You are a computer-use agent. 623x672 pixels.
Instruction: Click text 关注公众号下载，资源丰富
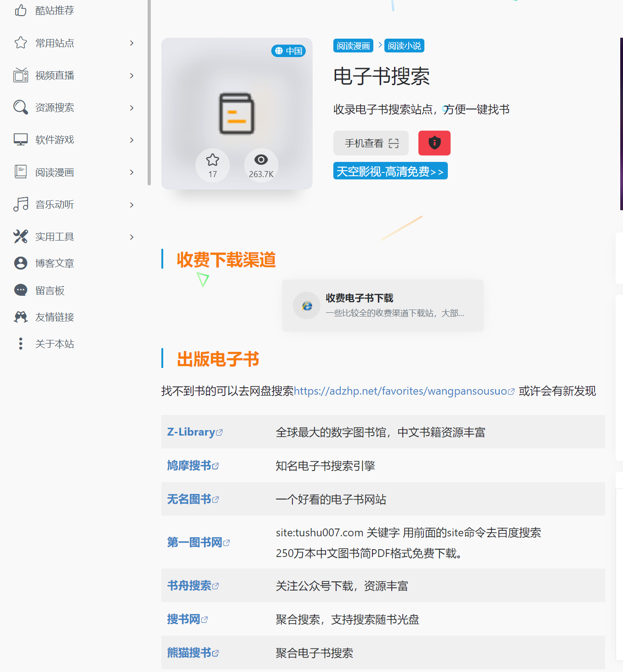point(342,586)
